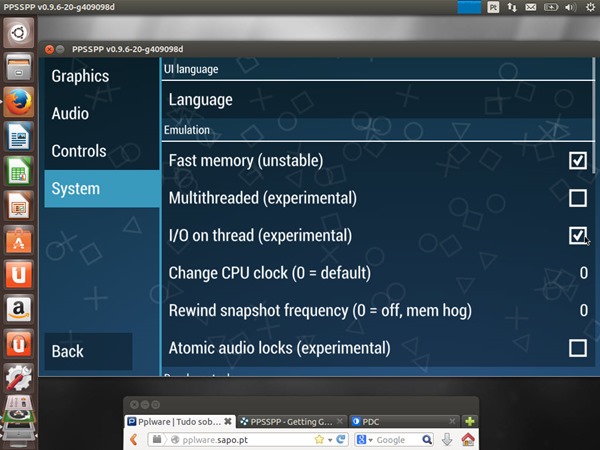Open the session power gear menu
600x450 pixels.
(590, 7)
